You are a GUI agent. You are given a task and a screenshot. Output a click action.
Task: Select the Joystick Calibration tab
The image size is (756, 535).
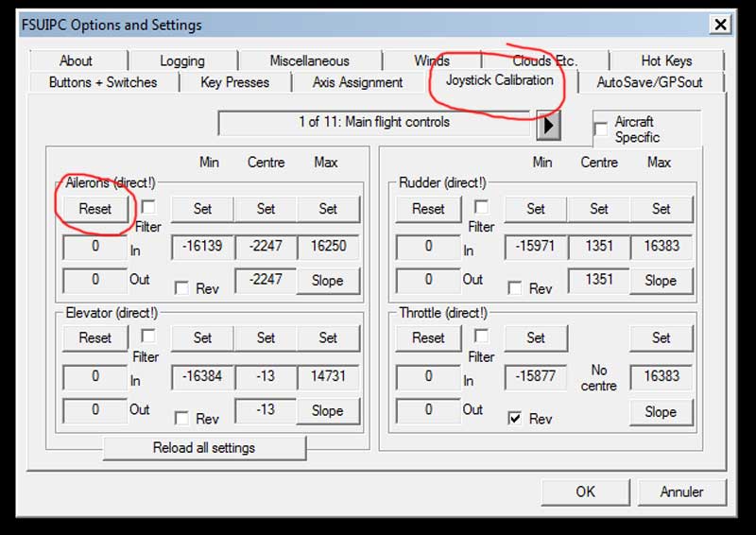pyautogui.click(x=500, y=80)
